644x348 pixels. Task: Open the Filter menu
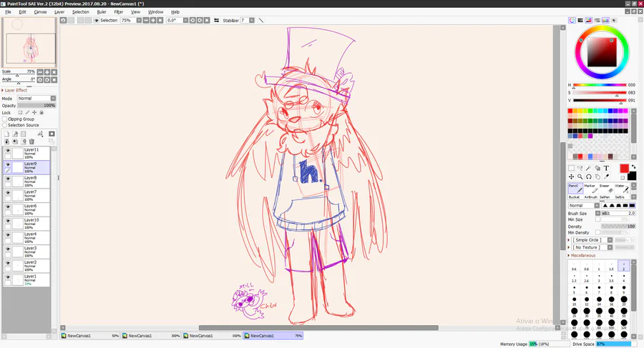[119, 12]
